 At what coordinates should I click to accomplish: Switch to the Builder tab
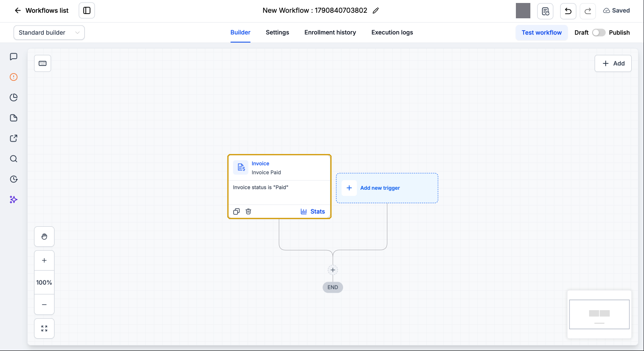click(x=240, y=32)
